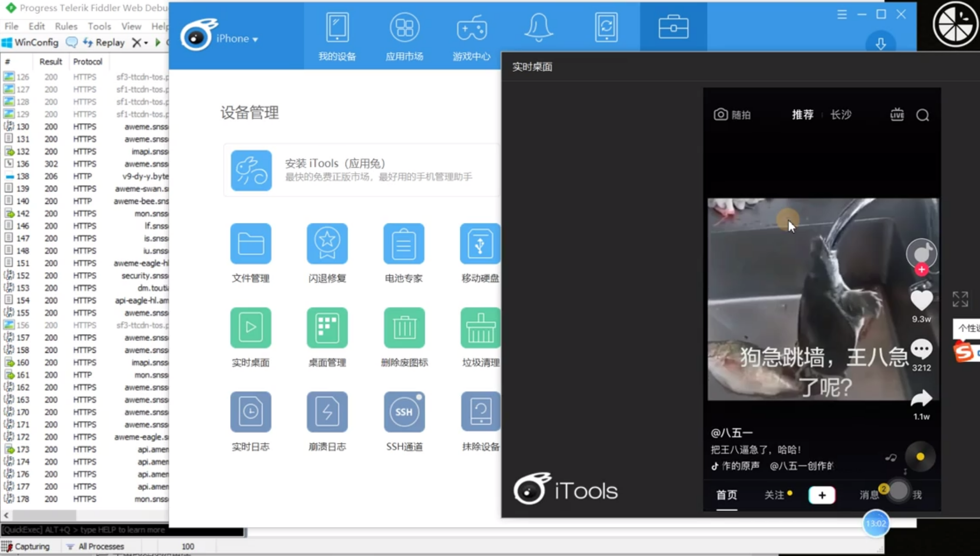Click the phone video thumbnail of the turtle
This screenshot has width=980, height=556.
tap(823, 299)
